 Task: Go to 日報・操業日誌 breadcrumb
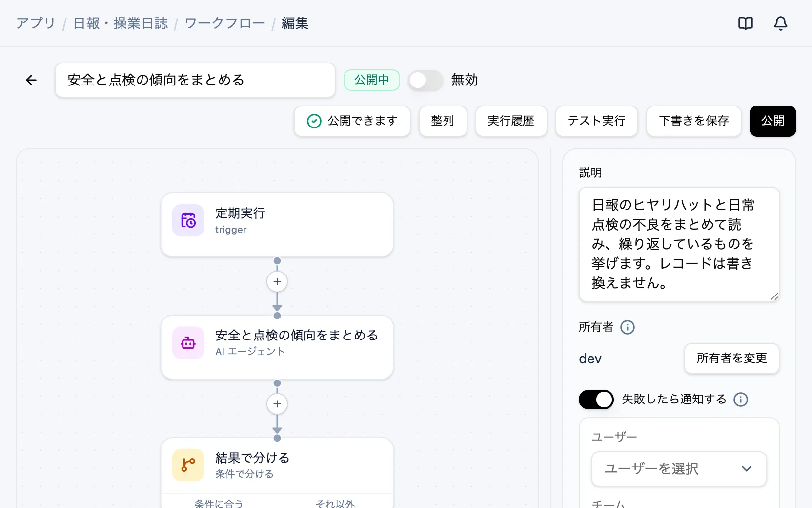(121, 23)
